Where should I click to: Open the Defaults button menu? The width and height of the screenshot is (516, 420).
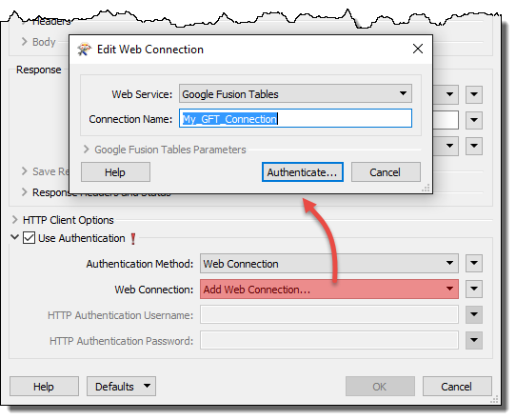point(121,387)
